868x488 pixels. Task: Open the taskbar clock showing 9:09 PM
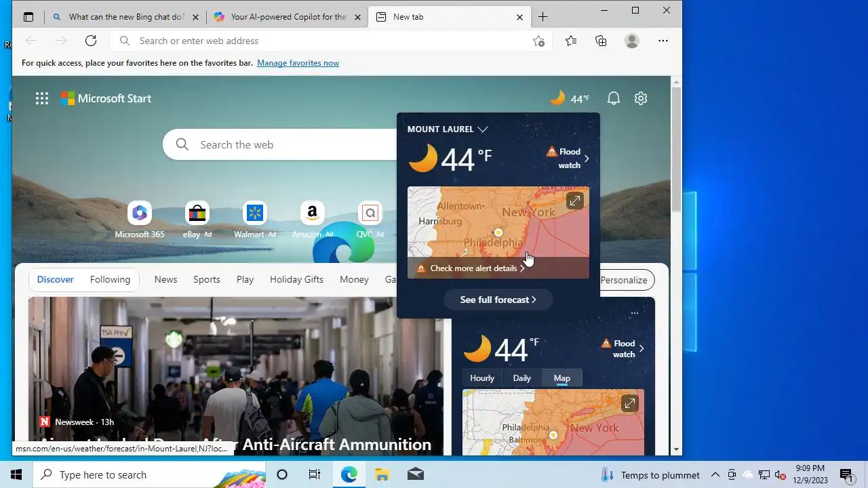[x=810, y=474]
